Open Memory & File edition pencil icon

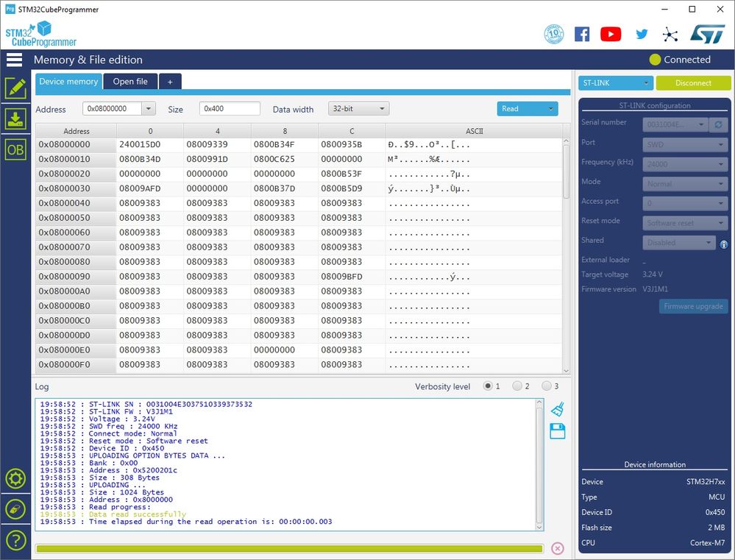click(x=15, y=88)
